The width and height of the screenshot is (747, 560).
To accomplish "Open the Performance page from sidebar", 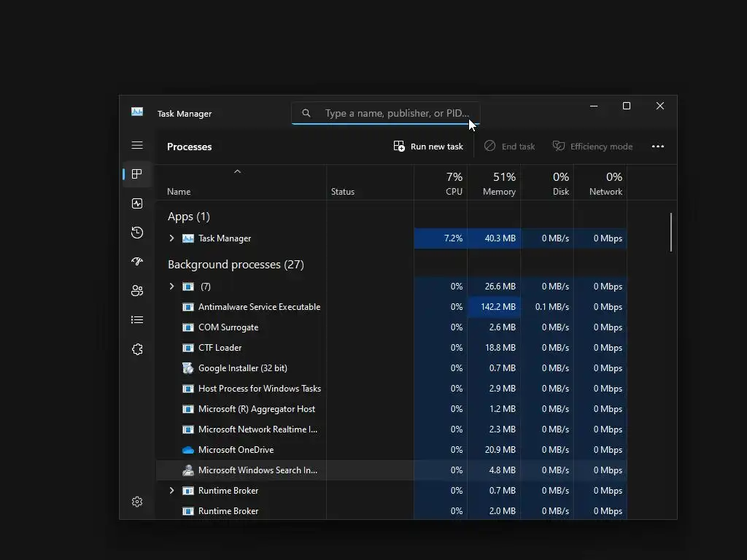I will [137, 204].
